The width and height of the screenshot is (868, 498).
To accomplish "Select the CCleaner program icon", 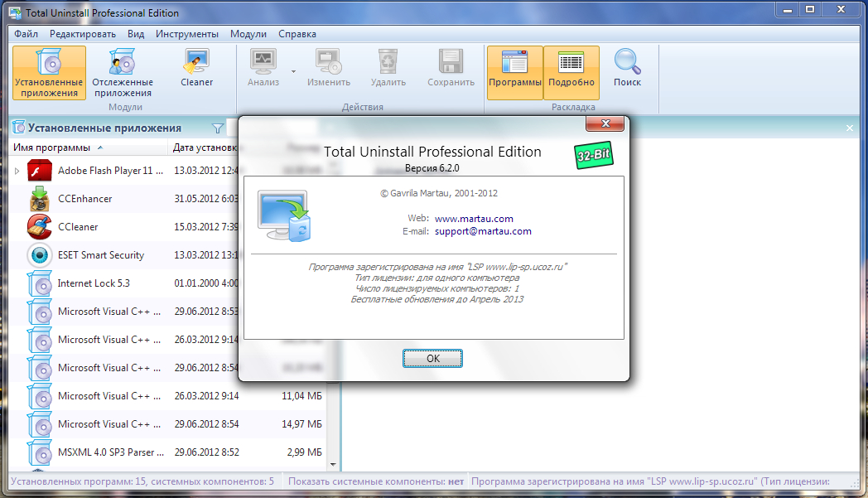I will [x=39, y=227].
